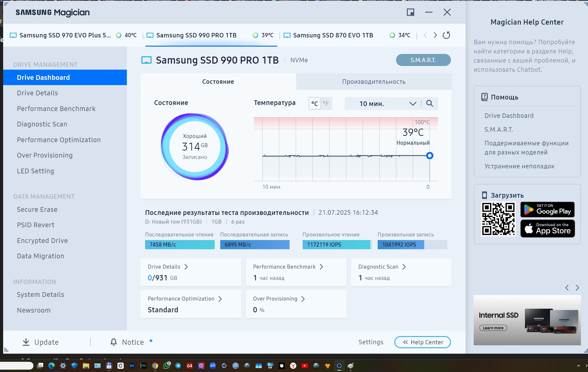Open Lightroom Classic from the taskbar
This screenshot has width=588, height=372.
(132, 366)
